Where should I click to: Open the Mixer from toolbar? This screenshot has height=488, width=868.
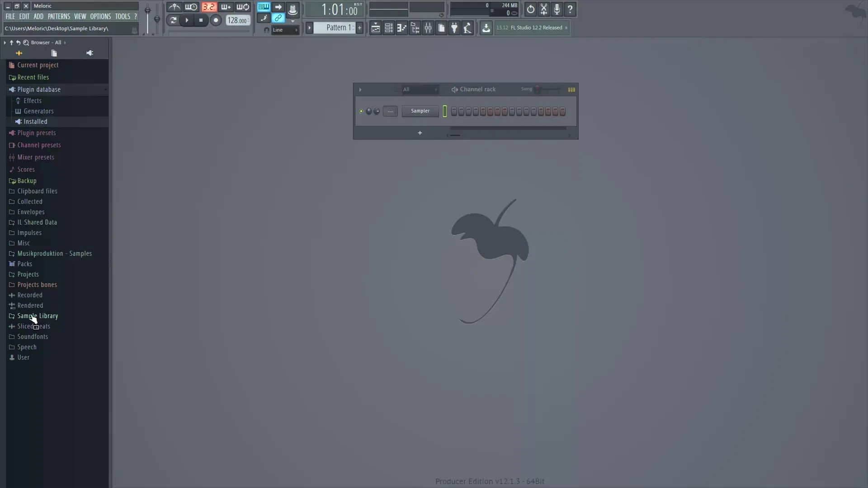point(428,28)
